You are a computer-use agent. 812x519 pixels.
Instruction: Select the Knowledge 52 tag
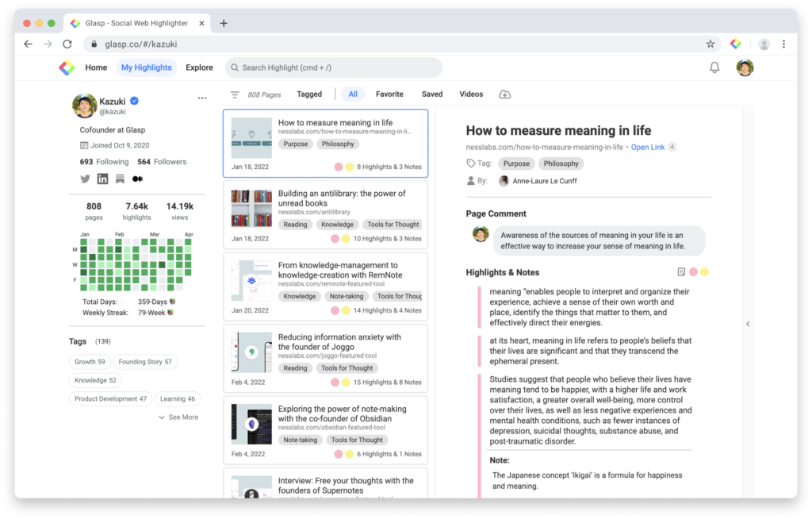tap(95, 381)
